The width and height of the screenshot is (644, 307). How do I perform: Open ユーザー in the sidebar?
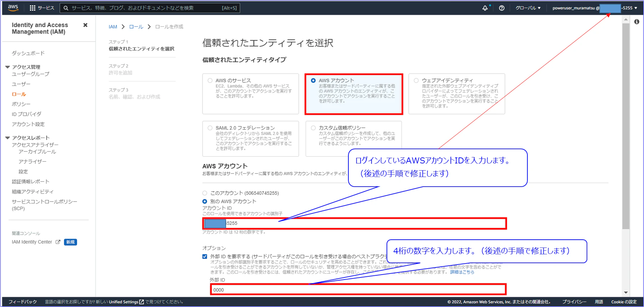(x=21, y=84)
